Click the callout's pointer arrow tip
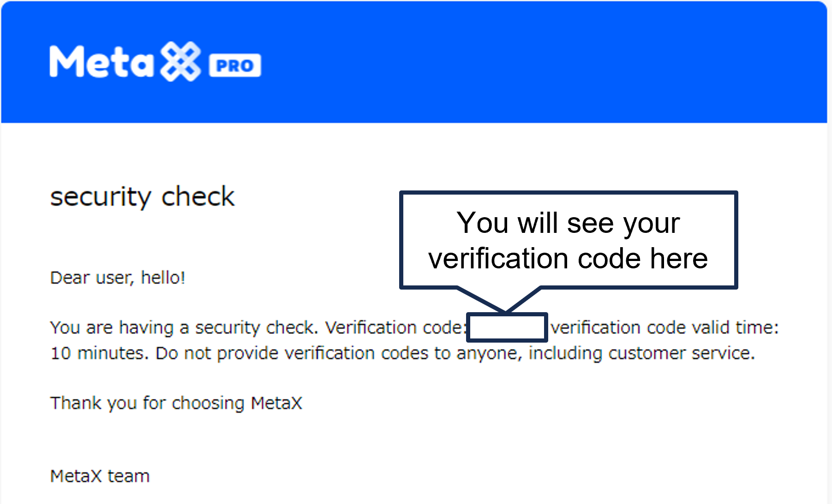This screenshot has width=832, height=504. (506, 311)
